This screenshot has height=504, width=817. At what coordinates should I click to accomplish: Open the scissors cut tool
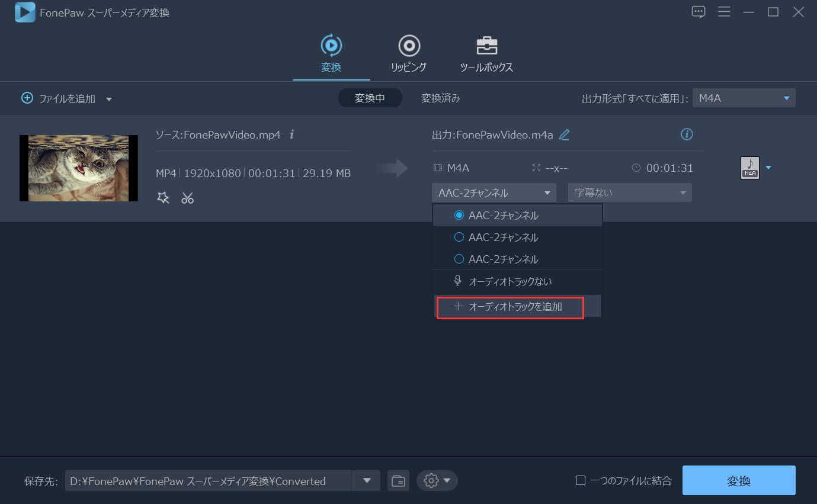pos(187,198)
